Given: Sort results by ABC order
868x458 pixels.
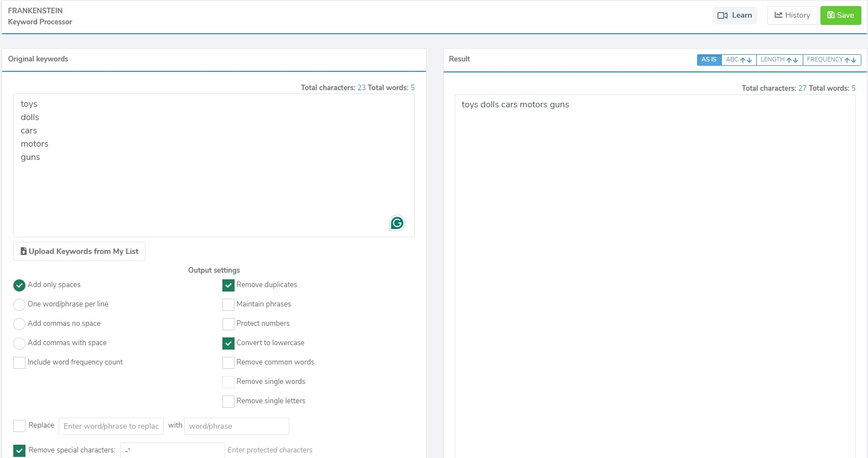Looking at the screenshot, I should (739, 60).
